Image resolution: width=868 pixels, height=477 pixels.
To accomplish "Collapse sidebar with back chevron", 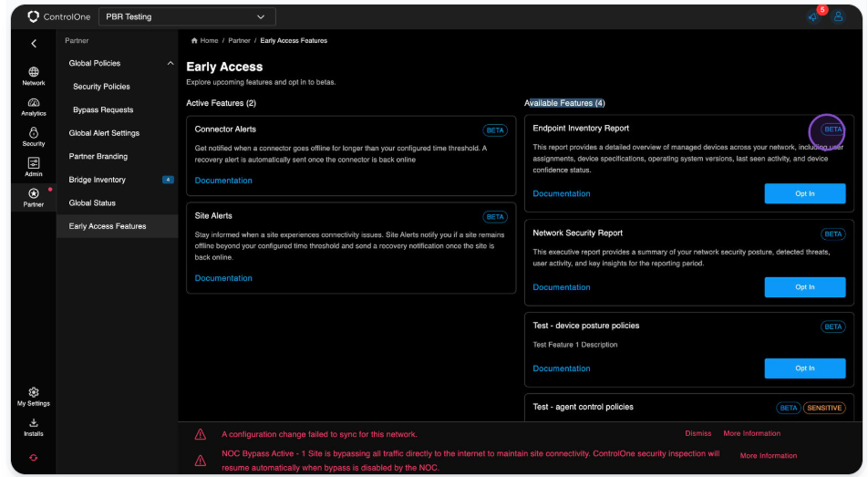I will (x=34, y=43).
